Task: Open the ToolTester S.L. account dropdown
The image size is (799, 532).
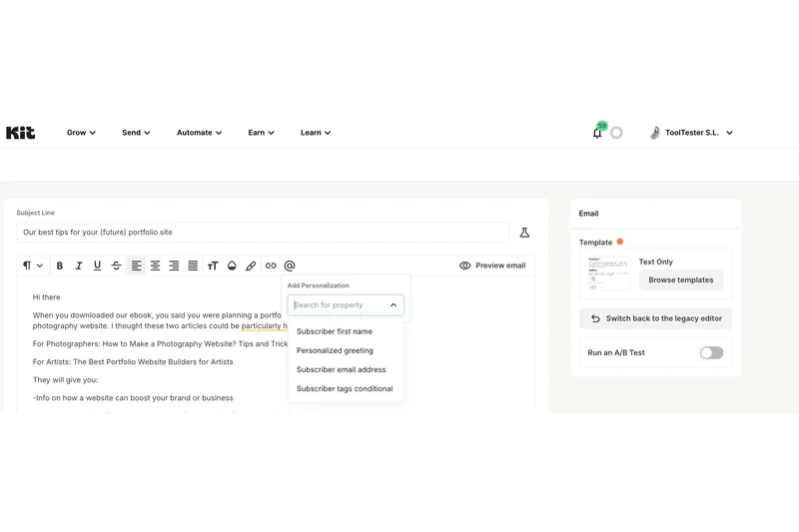Action: click(692, 133)
